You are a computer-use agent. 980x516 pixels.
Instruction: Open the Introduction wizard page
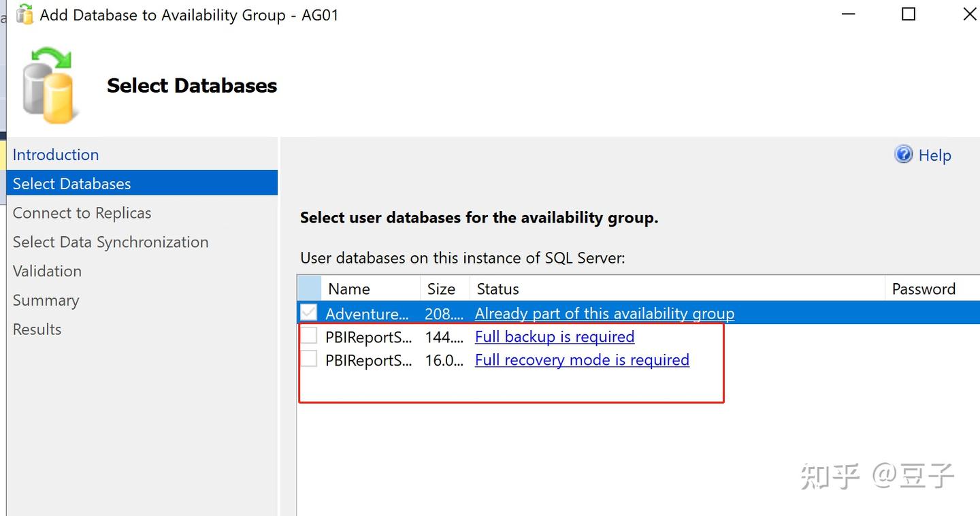pos(56,155)
